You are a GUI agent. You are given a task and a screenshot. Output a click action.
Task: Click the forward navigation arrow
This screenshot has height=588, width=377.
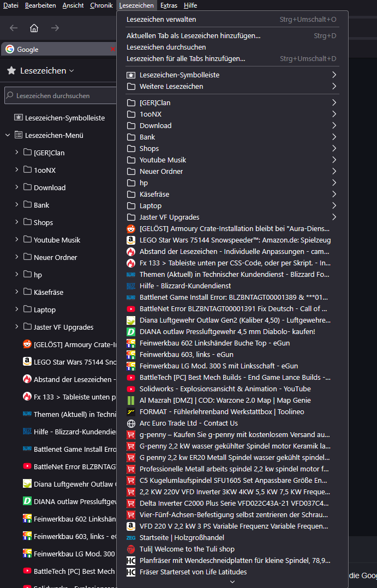click(55, 28)
